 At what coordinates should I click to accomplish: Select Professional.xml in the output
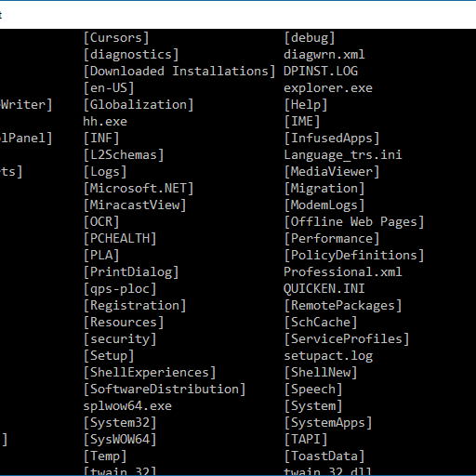pyautogui.click(x=343, y=272)
